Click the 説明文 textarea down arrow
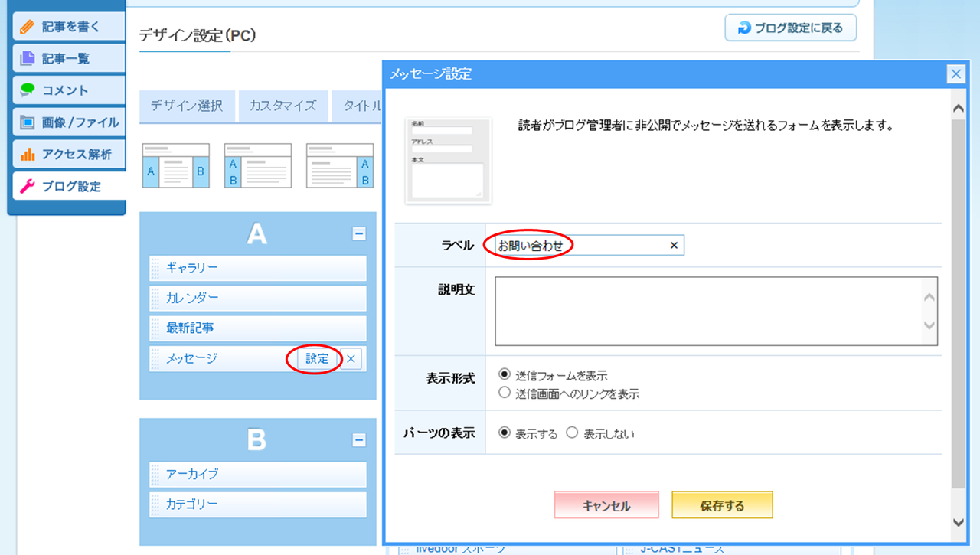The width and height of the screenshot is (980, 555). [x=929, y=325]
